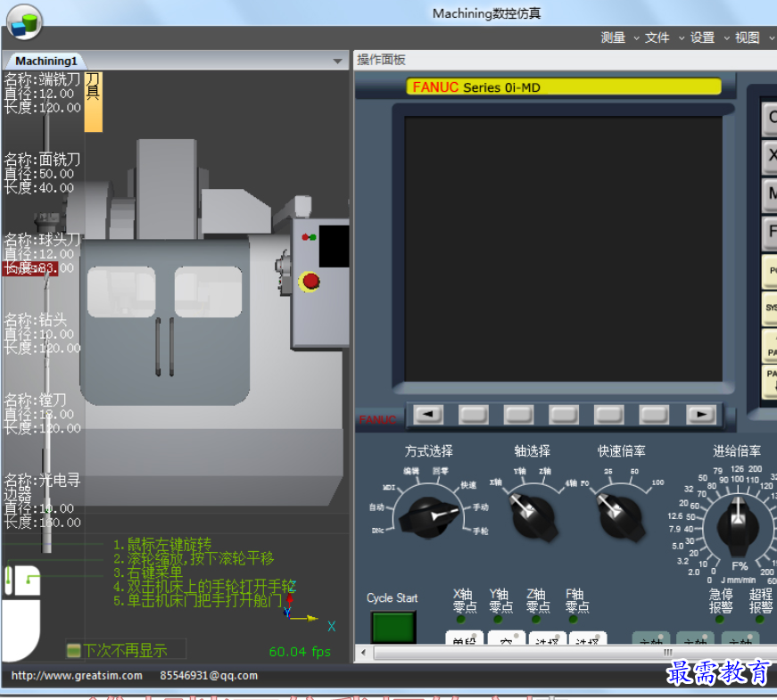Select X轴 on the axis knob
The height and width of the screenshot is (700, 777).
tap(495, 482)
